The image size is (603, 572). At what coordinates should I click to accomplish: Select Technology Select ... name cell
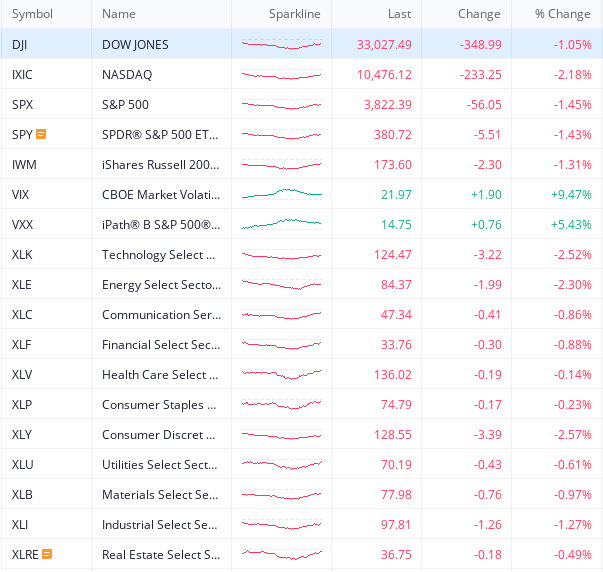[162, 254]
